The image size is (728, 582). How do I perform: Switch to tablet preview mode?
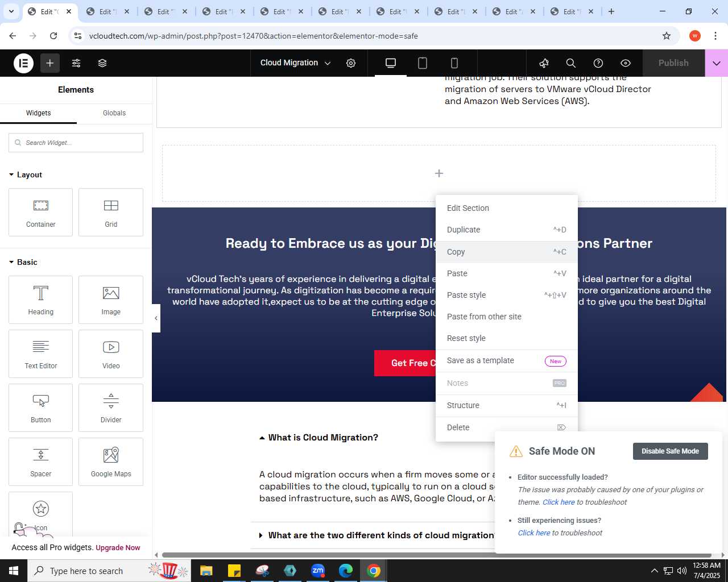point(423,63)
